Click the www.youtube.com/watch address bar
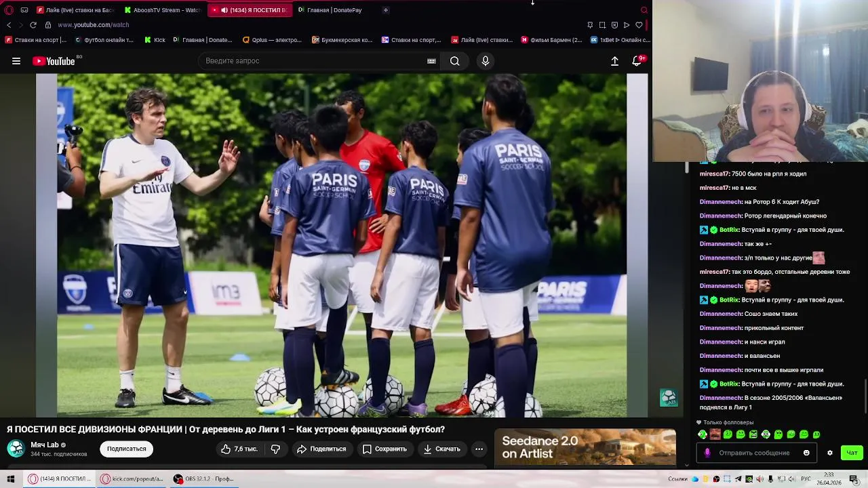868x488 pixels. (93, 25)
